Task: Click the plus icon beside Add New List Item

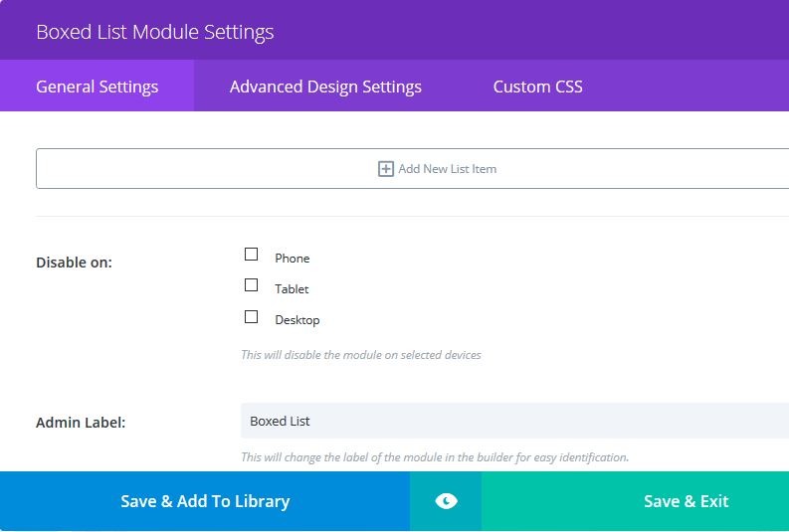Action: [385, 169]
